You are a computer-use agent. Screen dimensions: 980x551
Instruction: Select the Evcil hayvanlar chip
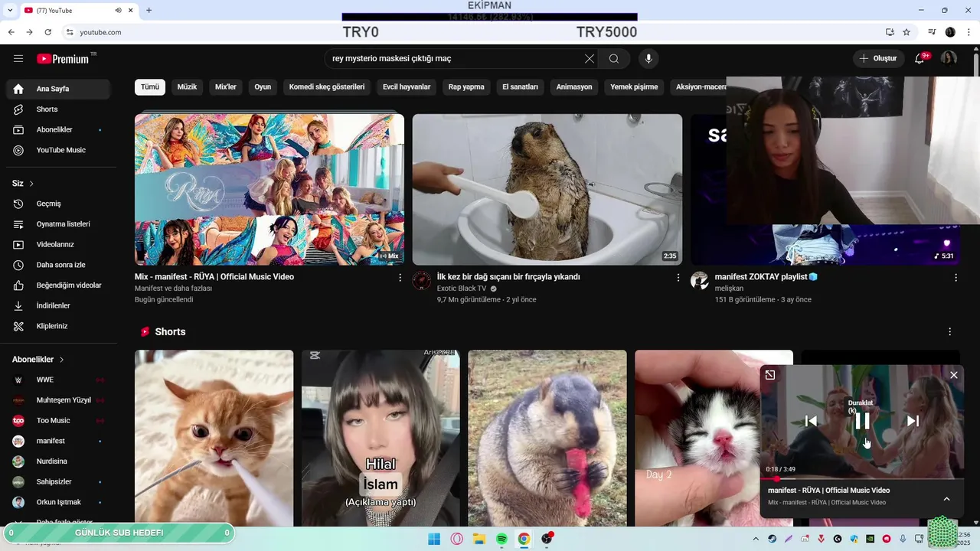pos(407,87)
